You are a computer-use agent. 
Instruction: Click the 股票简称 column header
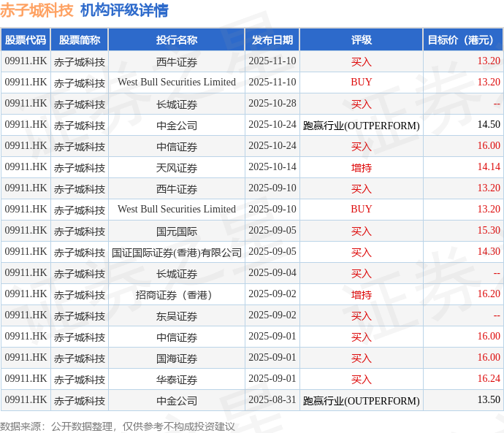80,40
